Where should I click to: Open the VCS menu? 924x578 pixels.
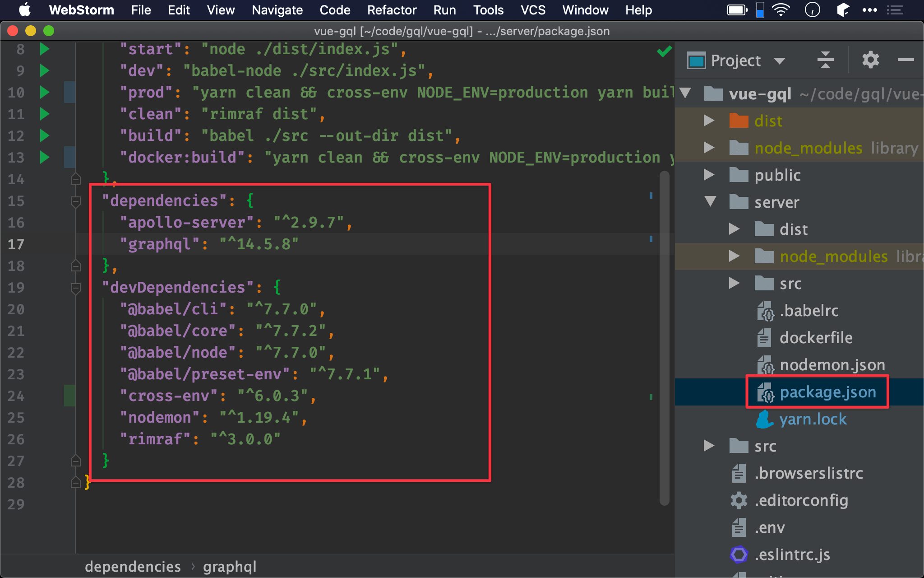point(533,10)
